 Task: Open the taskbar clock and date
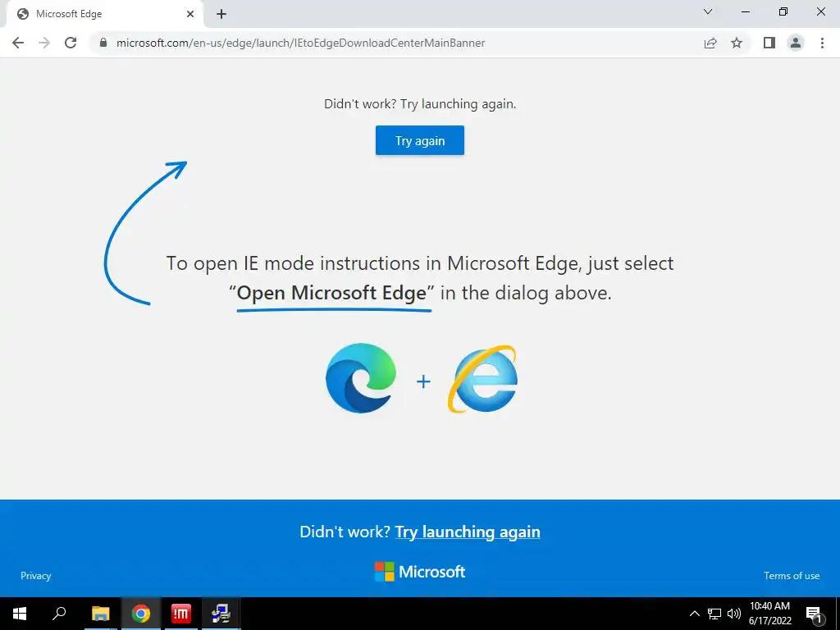769,614
